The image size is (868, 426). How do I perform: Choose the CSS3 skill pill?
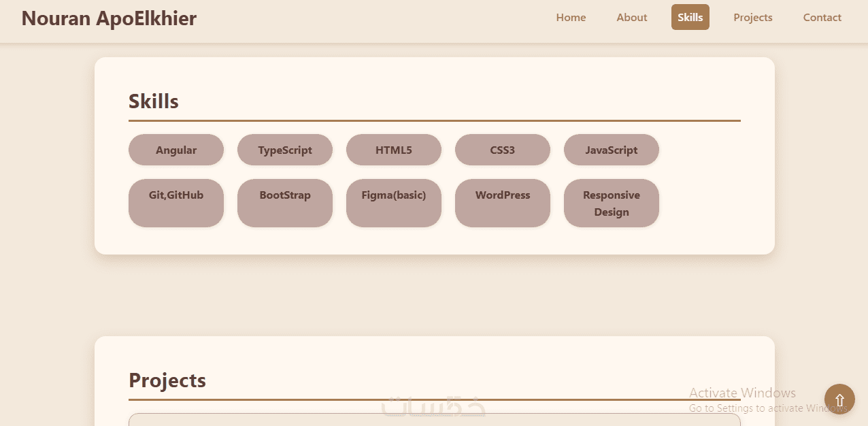pyautogui.click(x=503, y=150)
